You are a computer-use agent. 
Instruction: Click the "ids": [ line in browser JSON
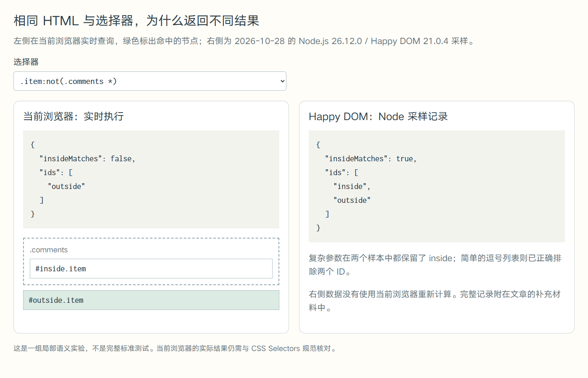pyautogui.click(x=56, y=173)
